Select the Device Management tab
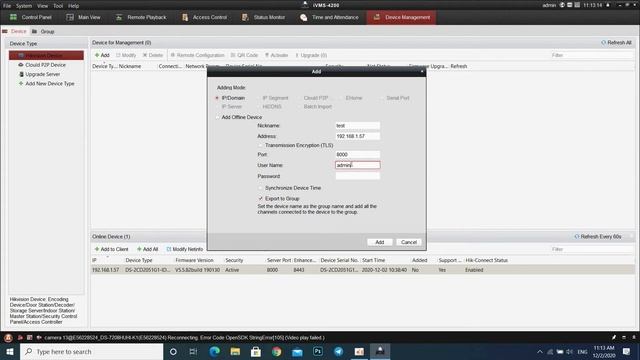Image resolution: width=640 pixels, height=360 pixels. point(401,17)
